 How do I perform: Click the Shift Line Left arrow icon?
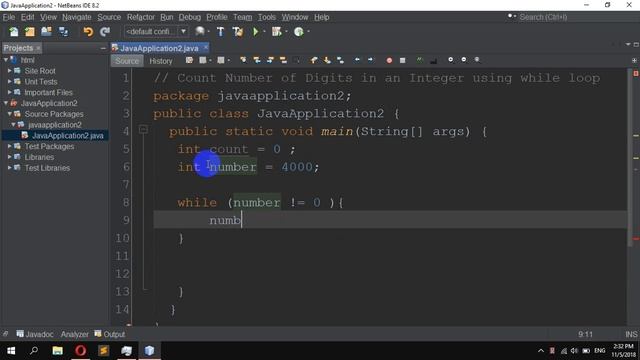[357, 60]
